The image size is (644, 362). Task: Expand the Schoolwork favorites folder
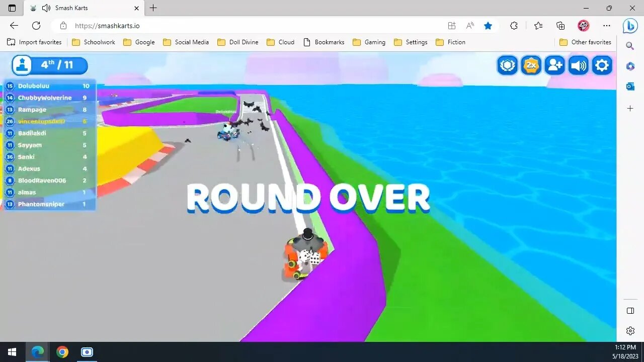tap(94, 42)
